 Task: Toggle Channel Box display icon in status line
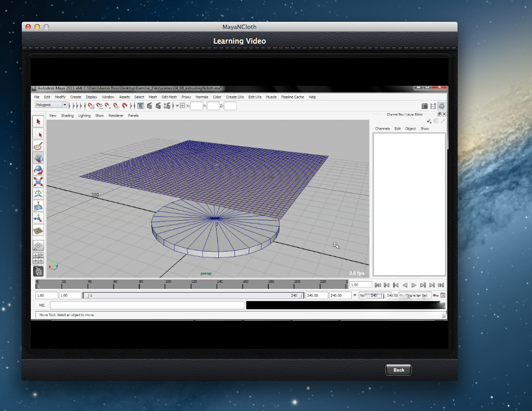441,106
